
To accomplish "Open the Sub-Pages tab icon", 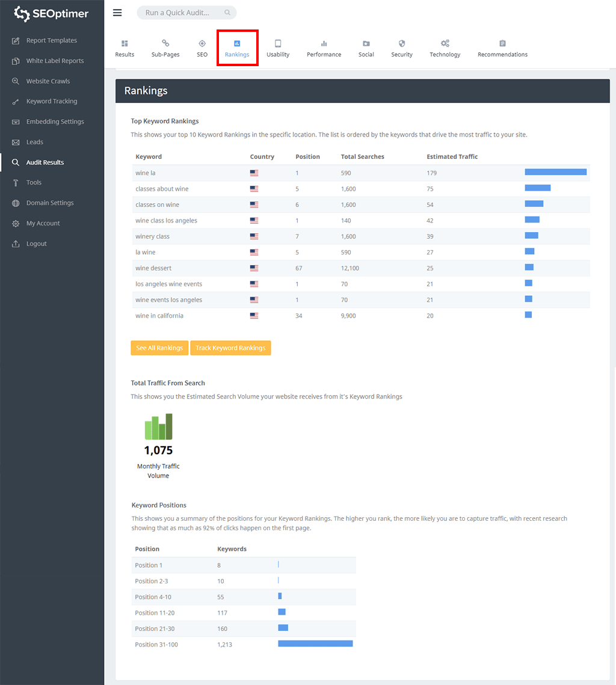I will click(165, 43).
